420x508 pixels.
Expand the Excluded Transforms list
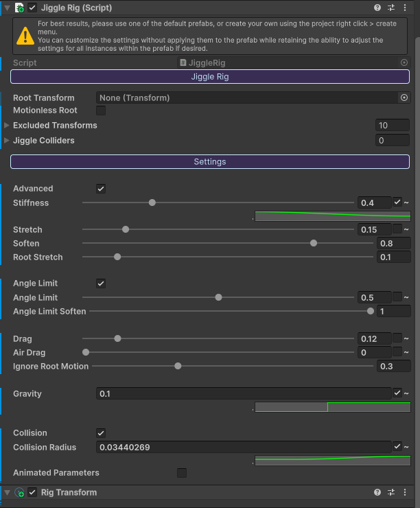pyautogui.click(x=6, y=125)
